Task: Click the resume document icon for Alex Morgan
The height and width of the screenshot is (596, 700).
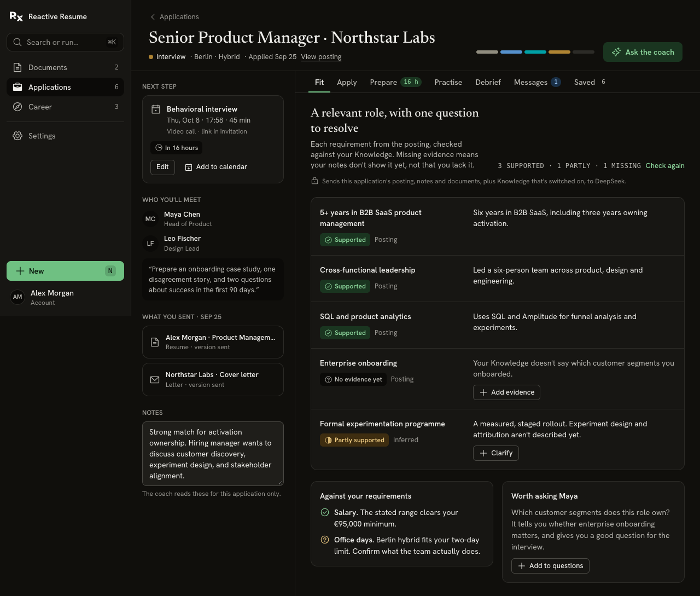Action: click(x=155, y=342)
